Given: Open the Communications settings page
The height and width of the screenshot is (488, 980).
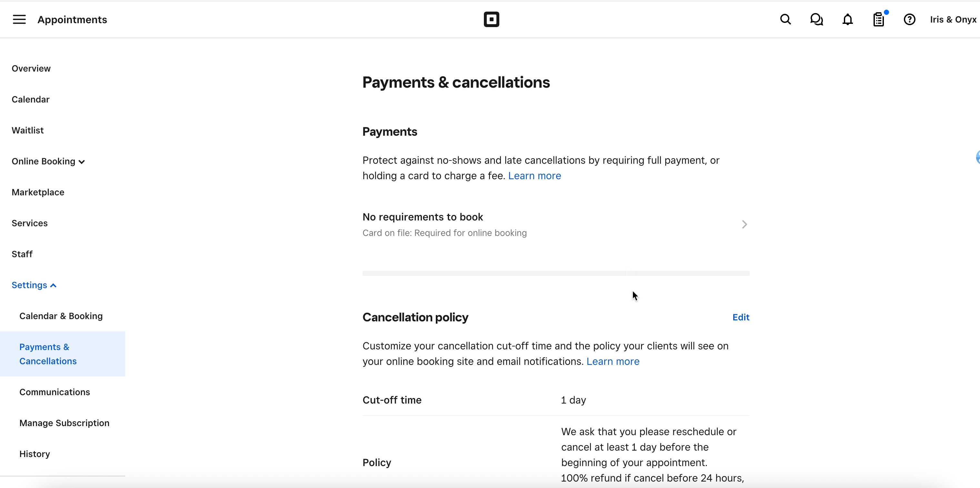Looking at the screenshot, I should click(55, 392).
